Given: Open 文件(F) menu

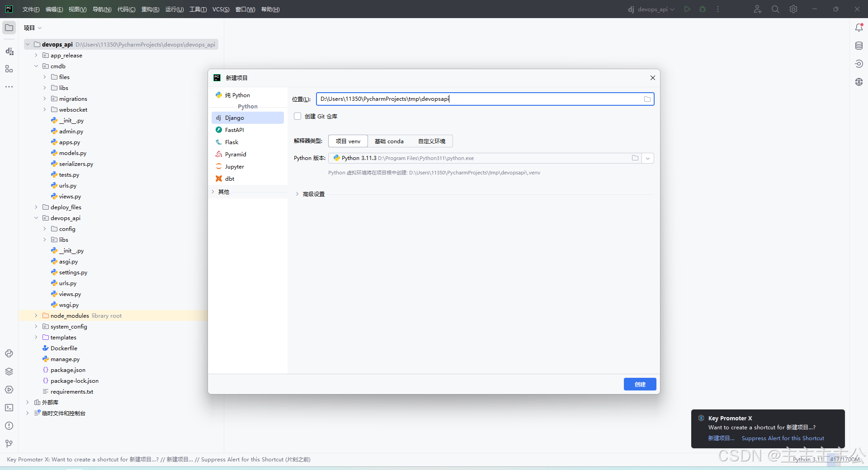Looking at the screenshot, I should pyautogui.click(x=31, y=9).
